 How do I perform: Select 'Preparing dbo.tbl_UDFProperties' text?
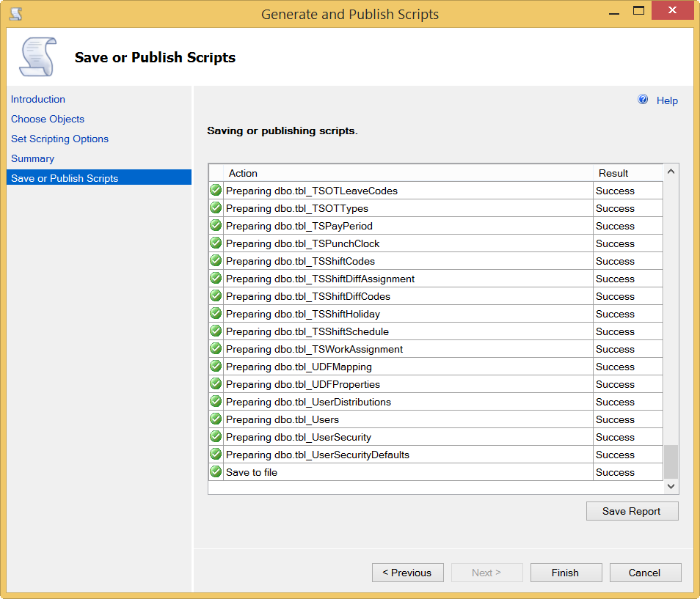tap(303, 384)
